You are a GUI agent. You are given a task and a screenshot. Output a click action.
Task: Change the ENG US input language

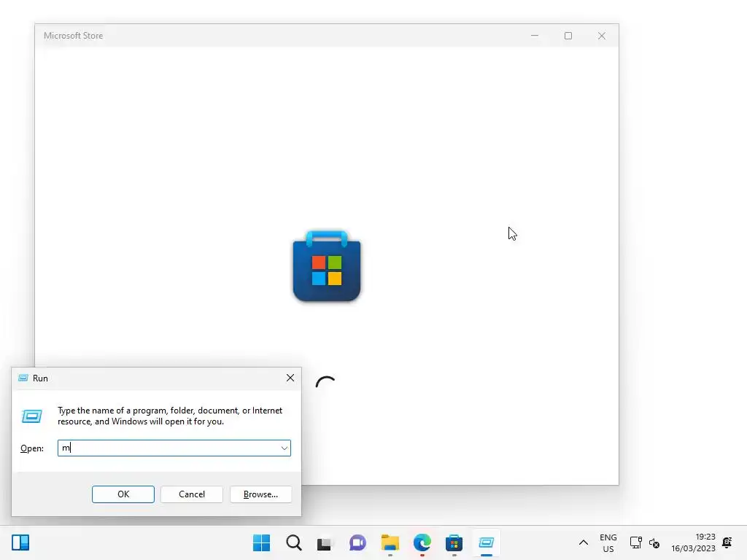(x=608, y=542)
